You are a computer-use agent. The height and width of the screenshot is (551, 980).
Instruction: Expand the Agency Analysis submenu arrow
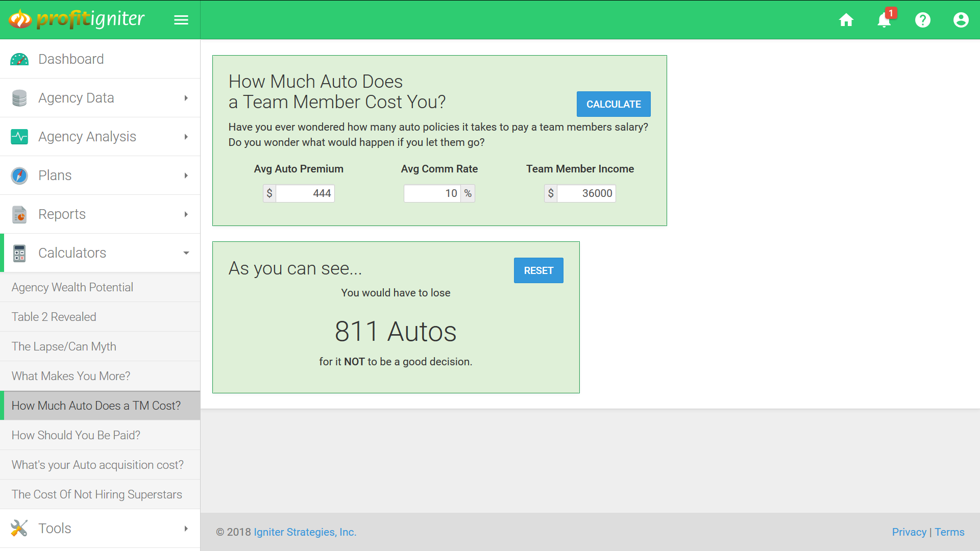click(186, 137)
